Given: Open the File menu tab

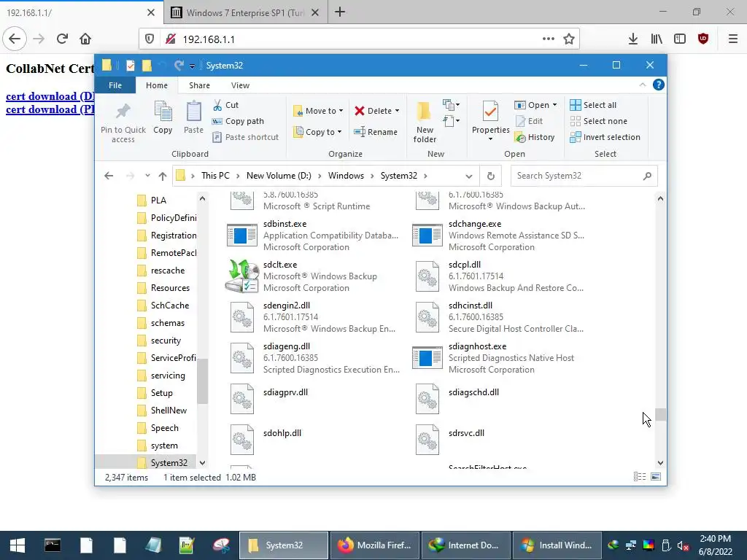Looking at the screenshot, I should pos(115,85).
